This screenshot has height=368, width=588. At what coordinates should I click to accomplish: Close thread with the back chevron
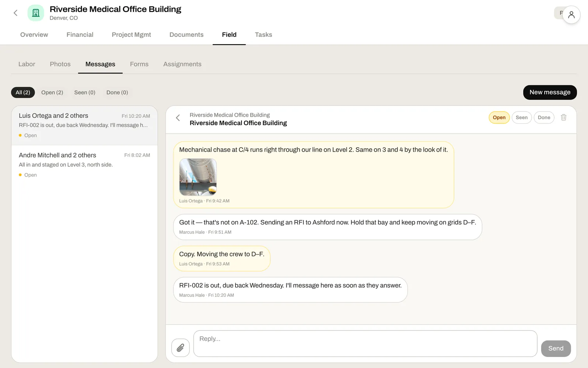[178, 118]
